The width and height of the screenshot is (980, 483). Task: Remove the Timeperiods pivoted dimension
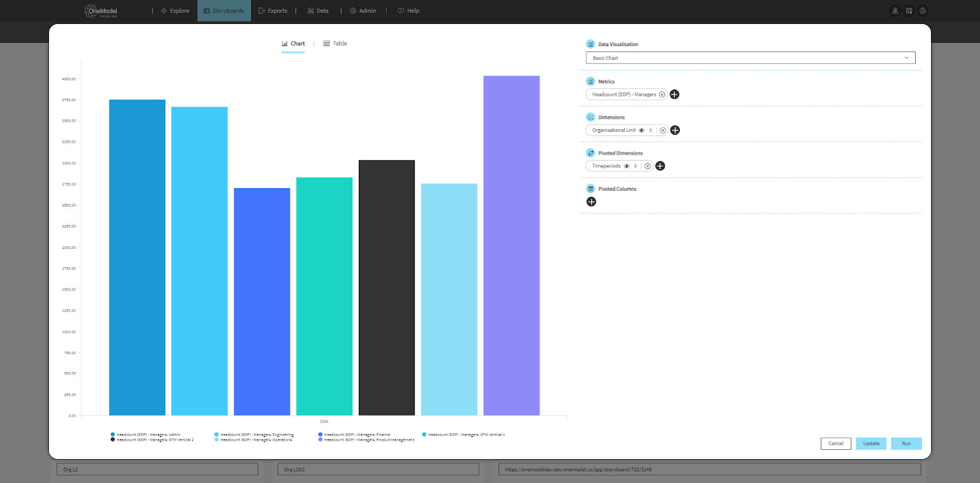(x=647, y=166)
